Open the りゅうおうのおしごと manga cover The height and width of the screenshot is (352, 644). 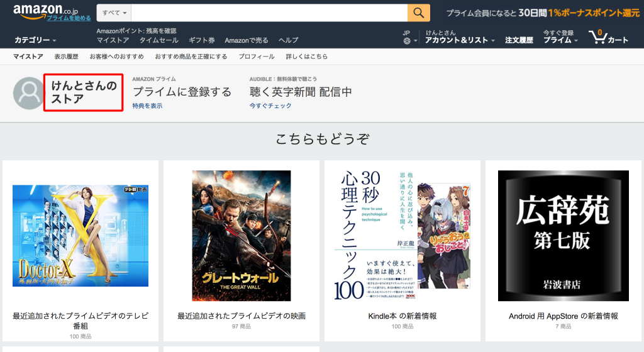pyautogui.click(x=444, y=236)
